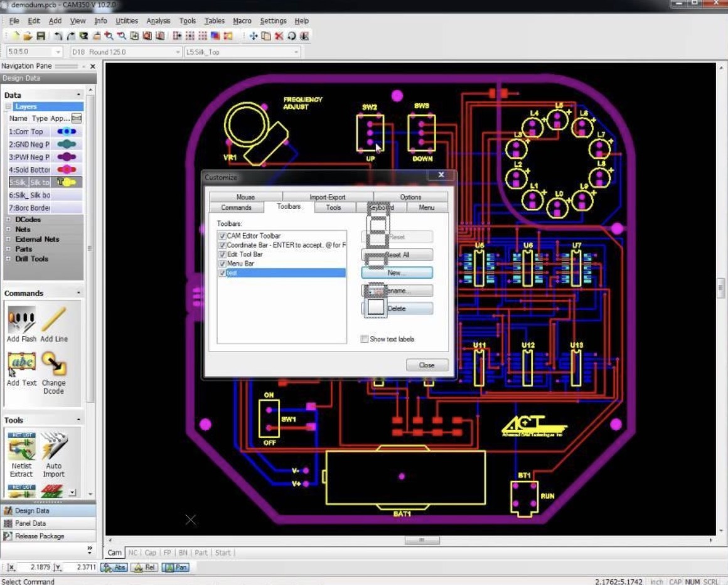728x585 pixels.
Task: Uncheck the Edit Tool Bar checkbox
Action: coord(222,254)
